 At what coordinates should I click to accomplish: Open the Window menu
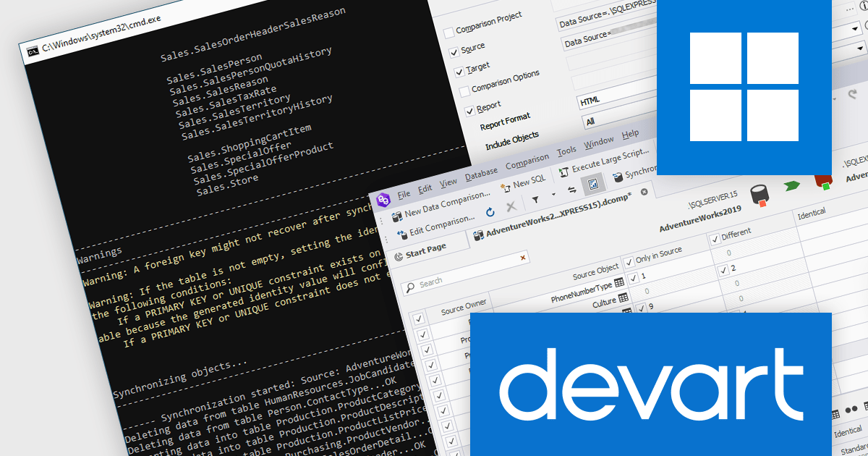pos(599,143)
